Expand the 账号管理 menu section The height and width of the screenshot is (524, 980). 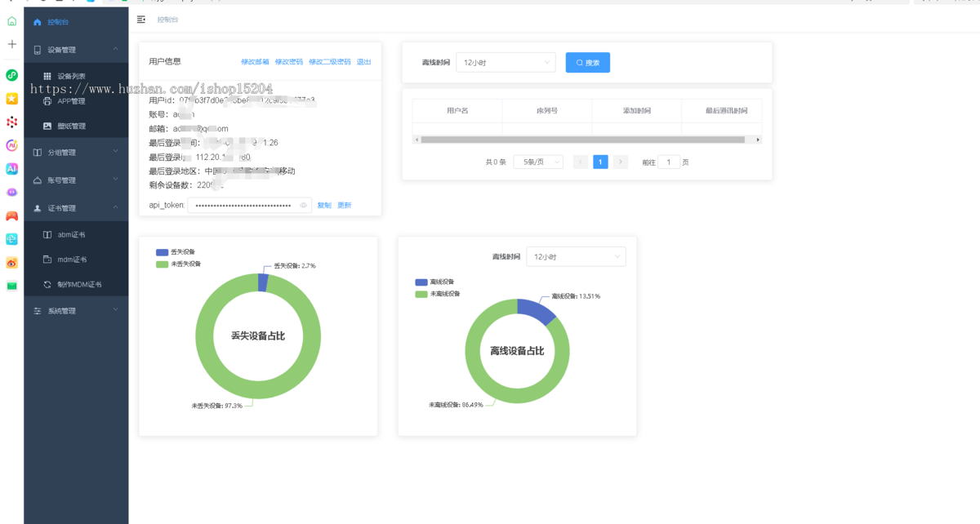click(76, 180)
